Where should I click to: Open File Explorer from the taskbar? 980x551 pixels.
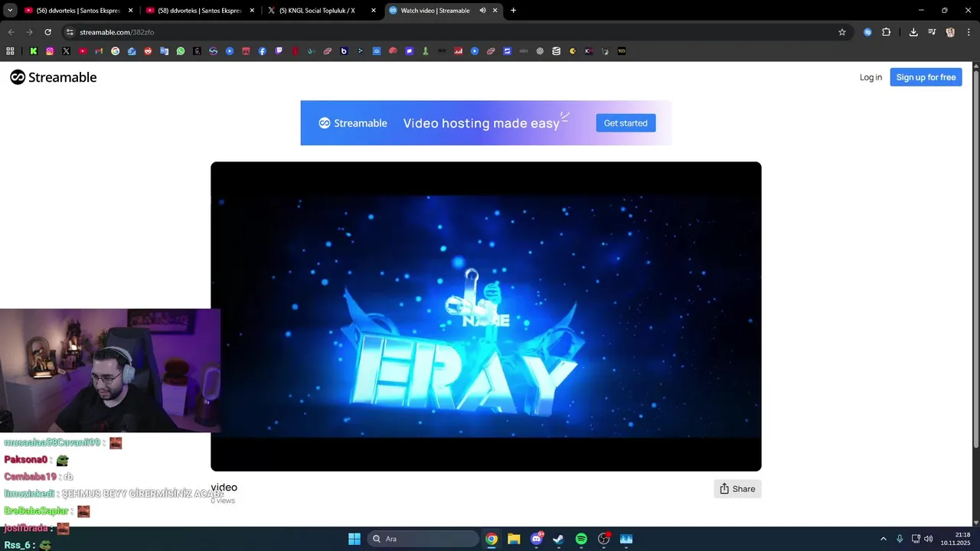[514, 539]
